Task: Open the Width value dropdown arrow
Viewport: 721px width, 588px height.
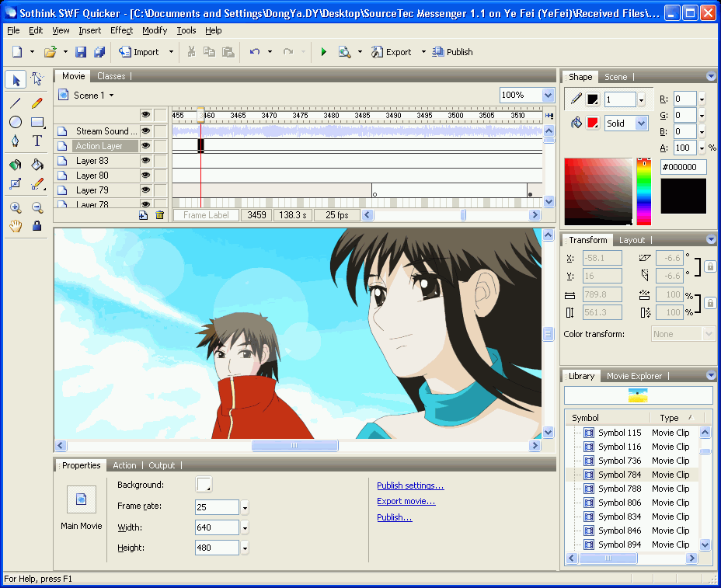Action: point(245,527)
